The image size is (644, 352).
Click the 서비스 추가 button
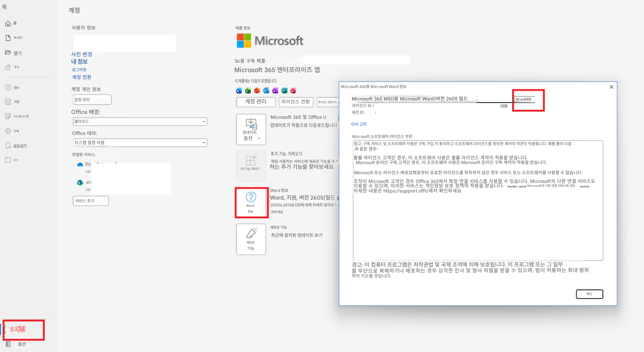pos(91,200)
